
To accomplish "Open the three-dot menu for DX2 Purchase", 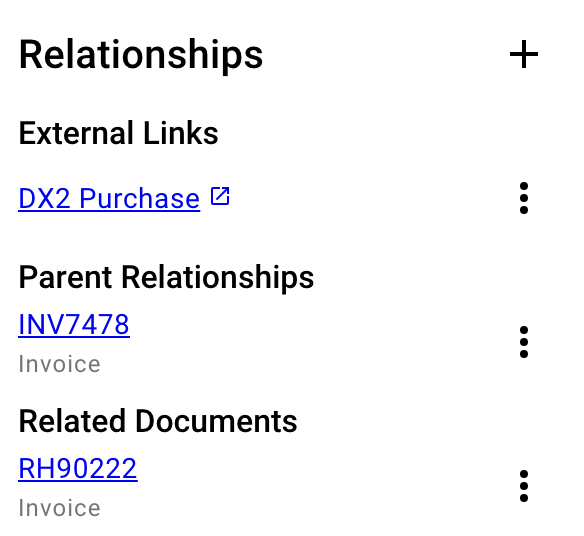I will pos(524,198).
